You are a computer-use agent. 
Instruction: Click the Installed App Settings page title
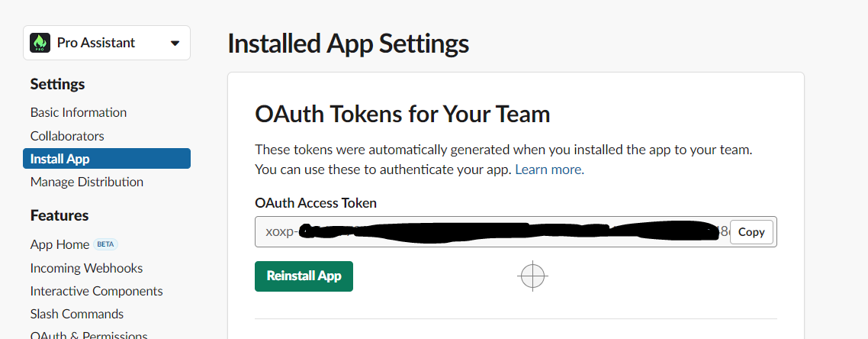(x=348, y=44)
